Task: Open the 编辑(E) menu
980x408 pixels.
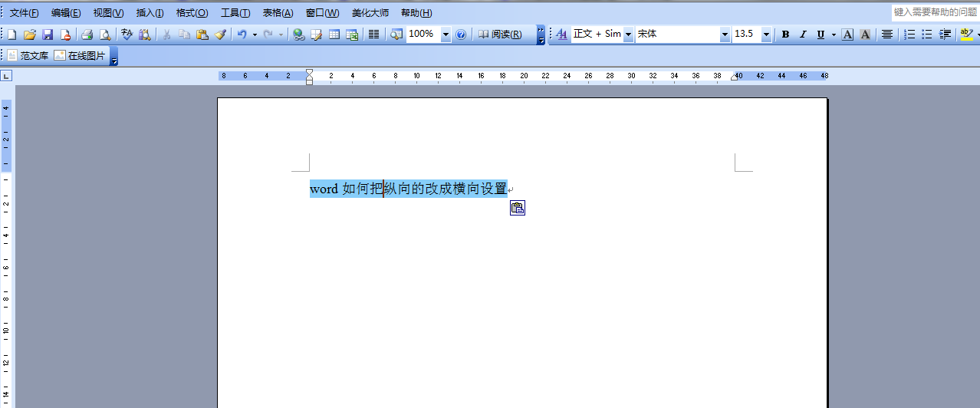Action: pos(66,13)
